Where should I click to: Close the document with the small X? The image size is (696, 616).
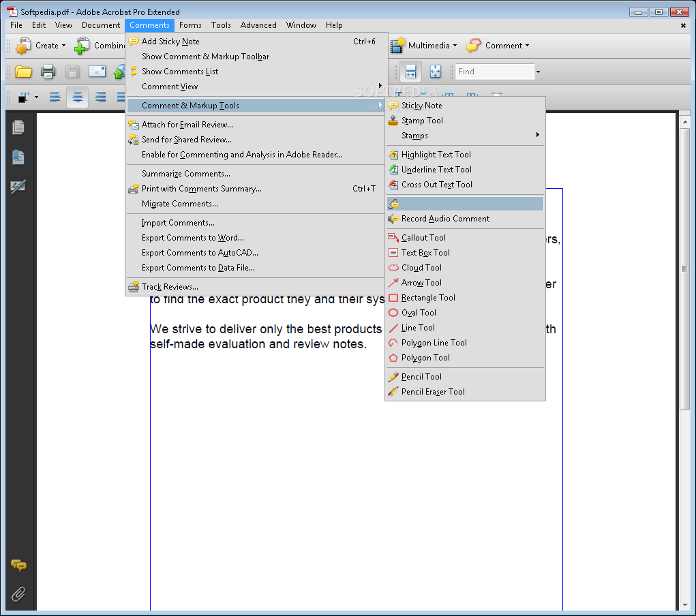(683, 26)
